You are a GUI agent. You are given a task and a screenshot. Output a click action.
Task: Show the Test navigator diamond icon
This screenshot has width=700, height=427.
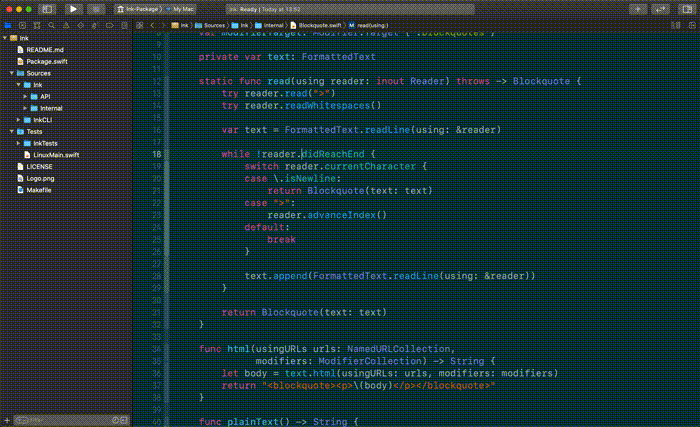coord(80,25)
